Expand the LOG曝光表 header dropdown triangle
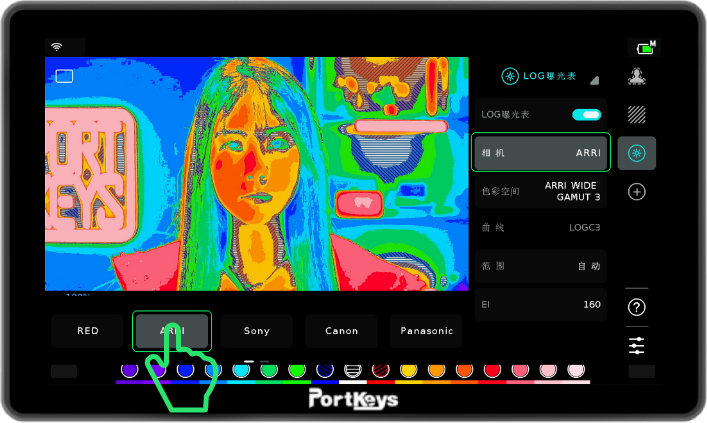The image size is (707, 423). point(594,79)
